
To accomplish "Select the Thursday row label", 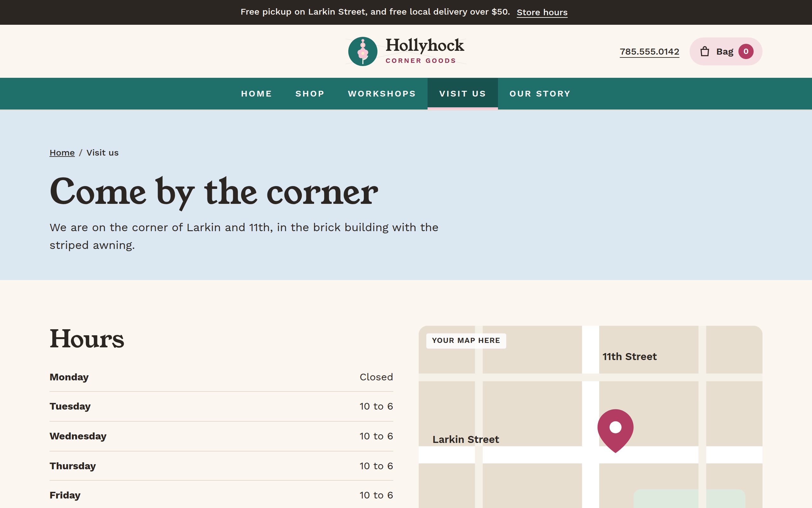I will tap(73, 466).
